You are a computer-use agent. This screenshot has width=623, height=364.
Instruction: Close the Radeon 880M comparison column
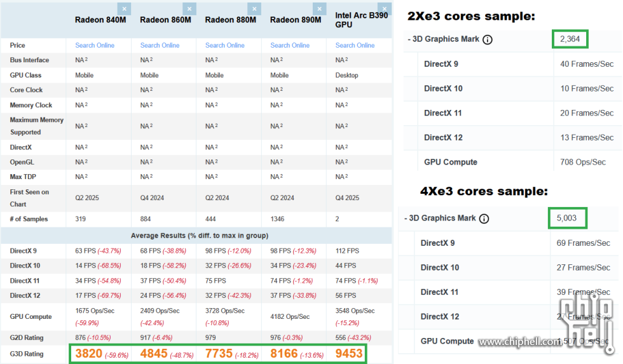pos(254,9)
